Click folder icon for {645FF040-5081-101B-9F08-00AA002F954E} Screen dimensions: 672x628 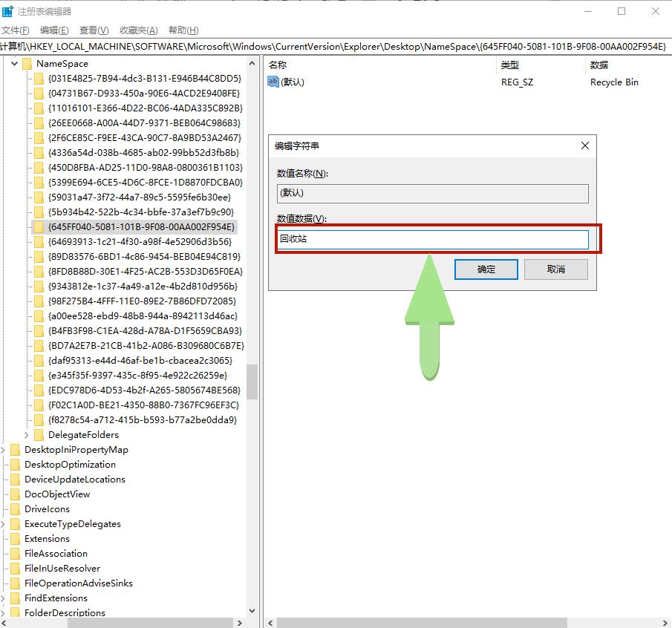coord(39,227)
